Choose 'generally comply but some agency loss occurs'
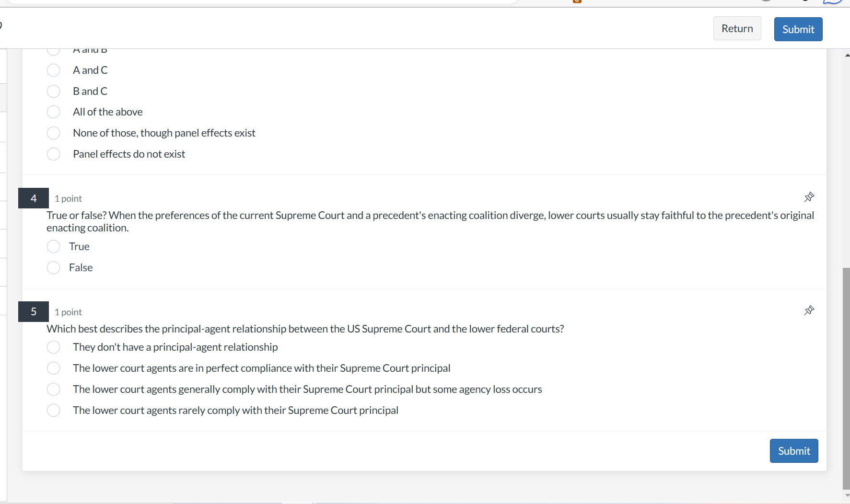Screen dimensions: 850x504 (x=54, y=389)
